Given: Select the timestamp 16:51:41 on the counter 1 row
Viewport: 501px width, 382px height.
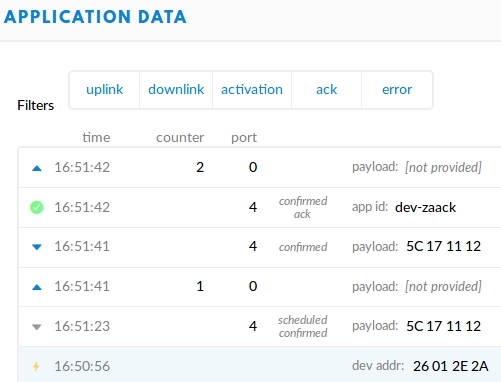Looking at the screenshot, I should (82, 286).
